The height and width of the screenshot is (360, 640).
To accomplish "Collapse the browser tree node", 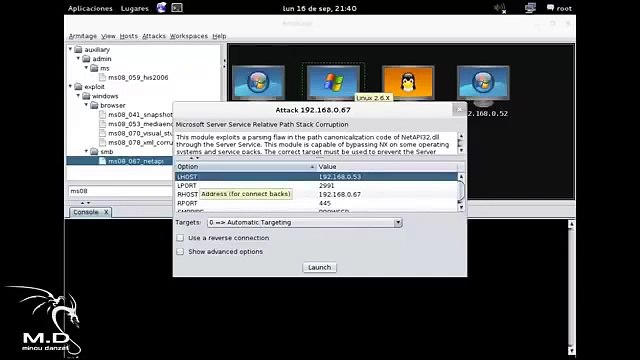I will click(87, 105).
